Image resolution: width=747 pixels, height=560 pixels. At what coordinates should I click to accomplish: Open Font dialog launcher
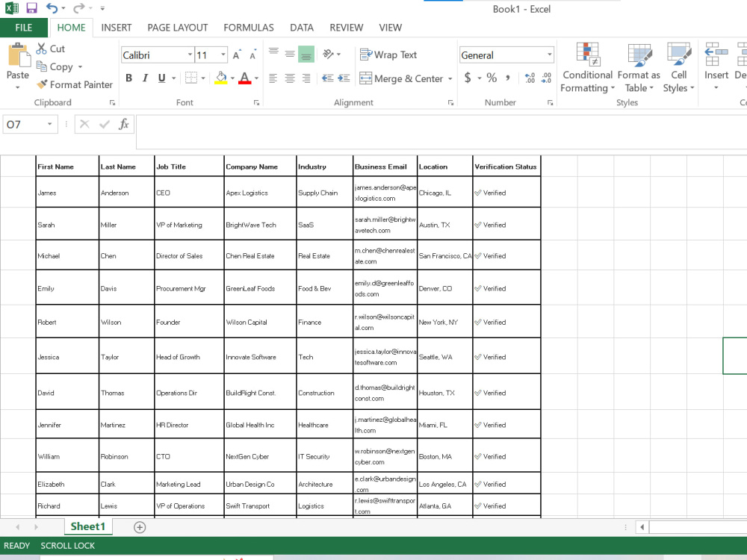point(256,102)
